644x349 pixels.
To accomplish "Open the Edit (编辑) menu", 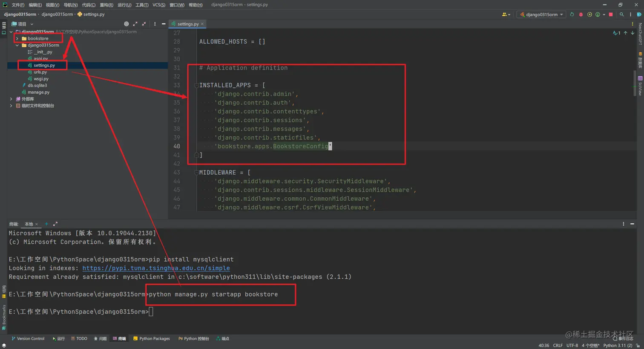I will tap(35, 5).
